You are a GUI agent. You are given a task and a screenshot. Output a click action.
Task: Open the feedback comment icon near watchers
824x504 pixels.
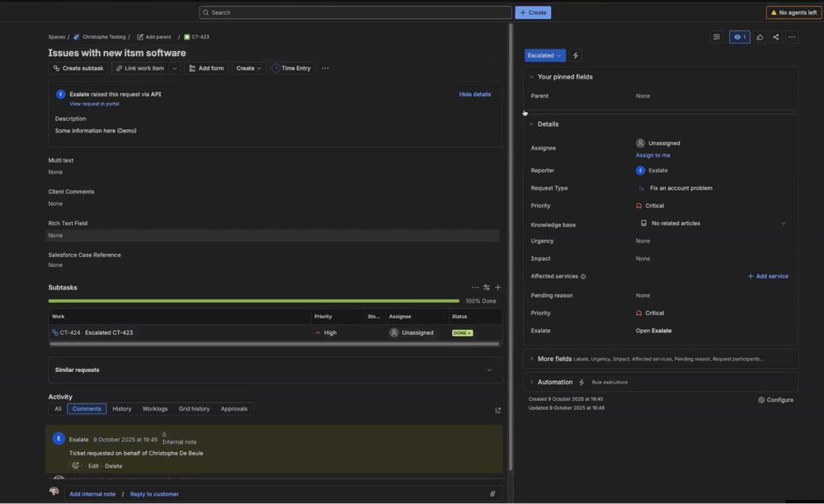coord(716,37)
